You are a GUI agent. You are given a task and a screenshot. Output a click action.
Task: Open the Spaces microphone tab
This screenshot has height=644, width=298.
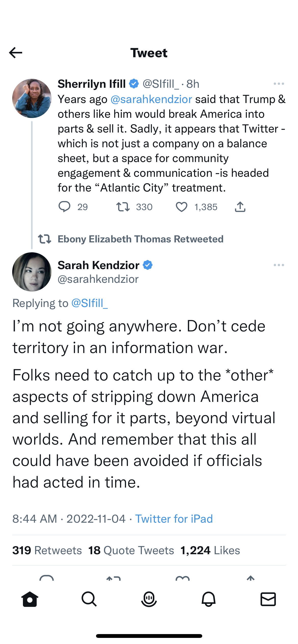tap(149, 599)
